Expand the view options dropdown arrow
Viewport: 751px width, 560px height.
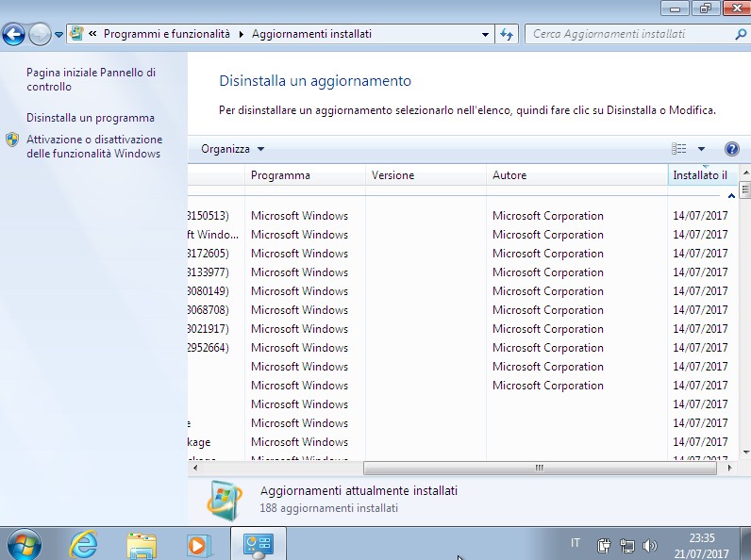tap(701, 149)
